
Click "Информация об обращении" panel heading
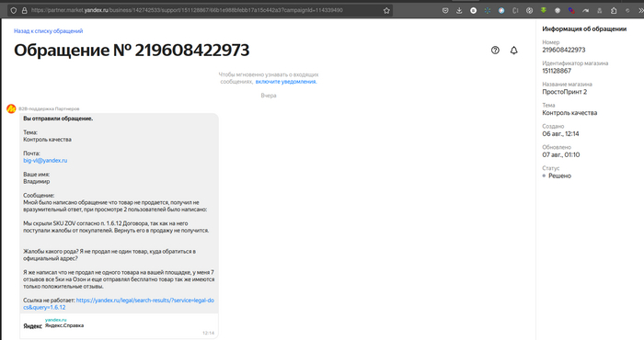pos(584,28)
